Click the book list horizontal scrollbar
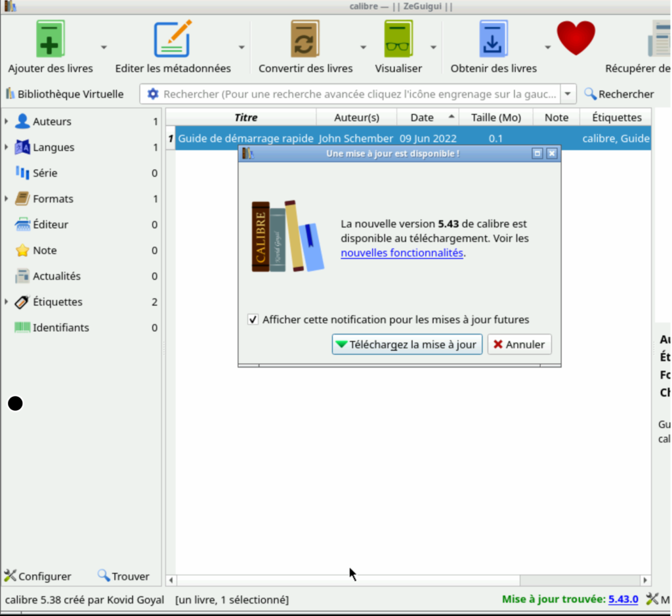This screenshot has height=616, width=672. pos(348,581)
